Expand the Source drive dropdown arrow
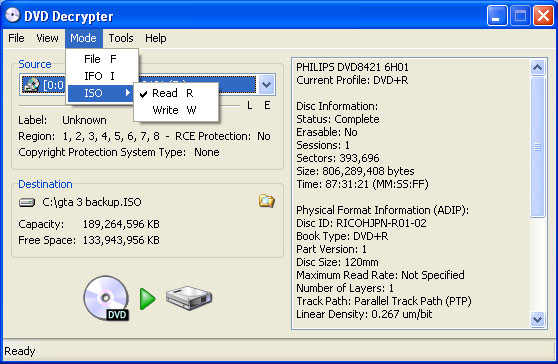The image size is (558, 364). coord(267,85)
